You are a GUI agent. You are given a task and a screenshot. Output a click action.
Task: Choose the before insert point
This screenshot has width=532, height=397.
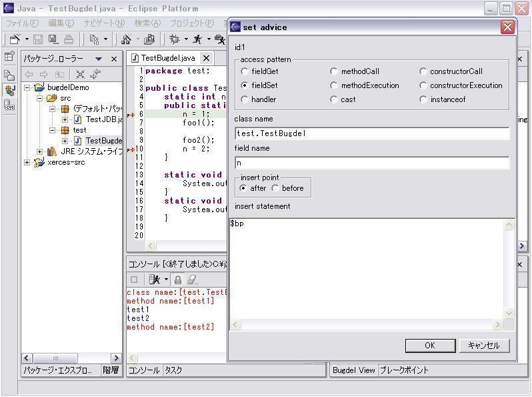(x=275, y=188)
